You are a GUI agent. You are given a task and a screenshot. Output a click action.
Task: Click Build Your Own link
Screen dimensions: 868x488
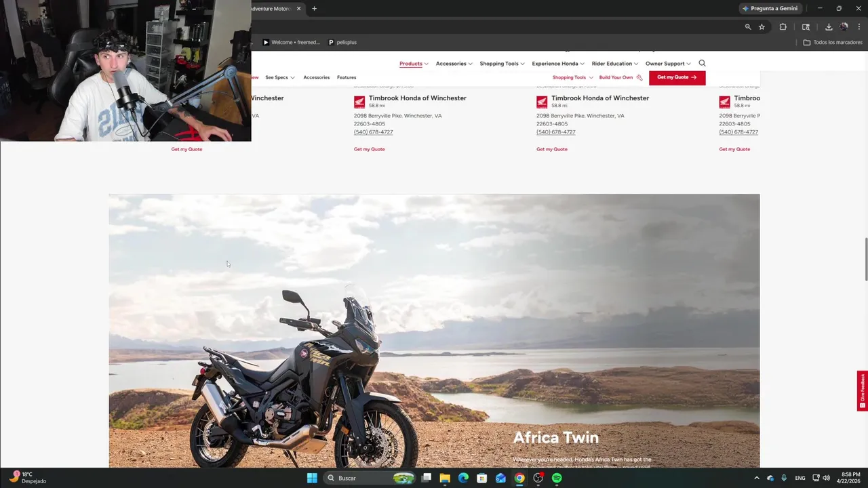point(620,77)
